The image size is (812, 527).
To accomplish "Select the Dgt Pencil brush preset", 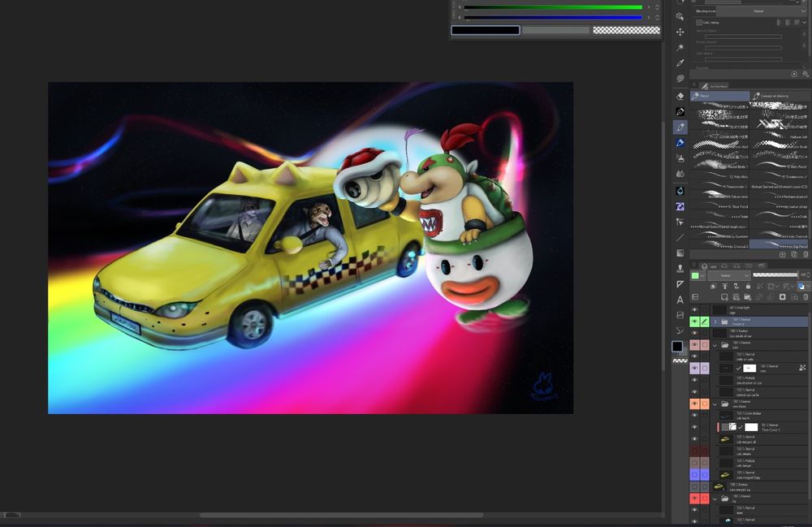I will (779, 245).
